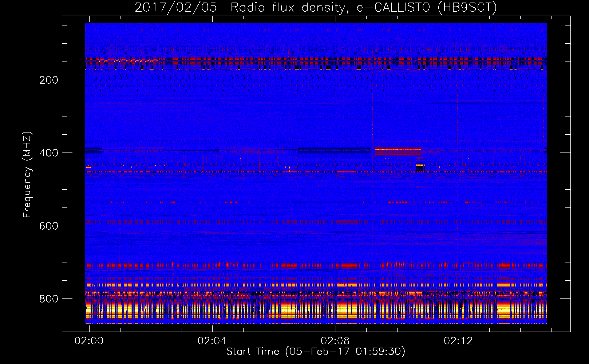Click the 02:04 time tick label
The image size is (589, 364).
click(x=212, y=341)
